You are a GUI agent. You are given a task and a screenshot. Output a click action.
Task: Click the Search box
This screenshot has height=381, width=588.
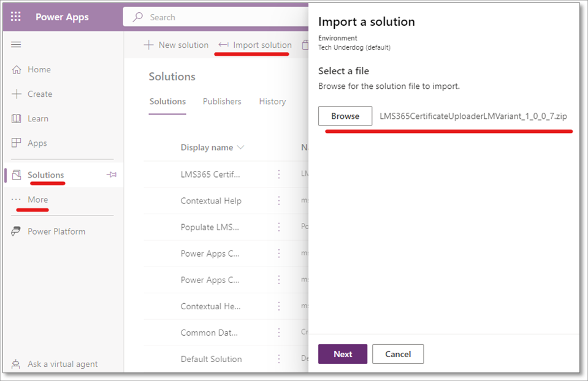[x=221, y=17]
